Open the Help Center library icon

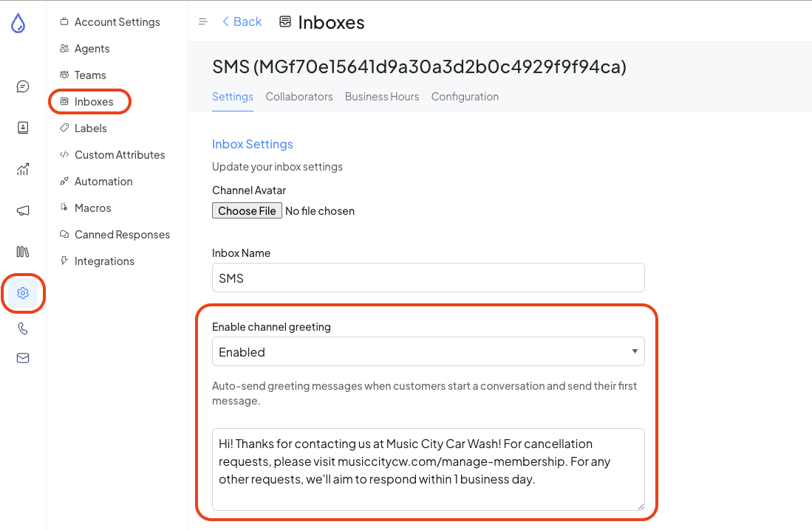coord(23,252)
